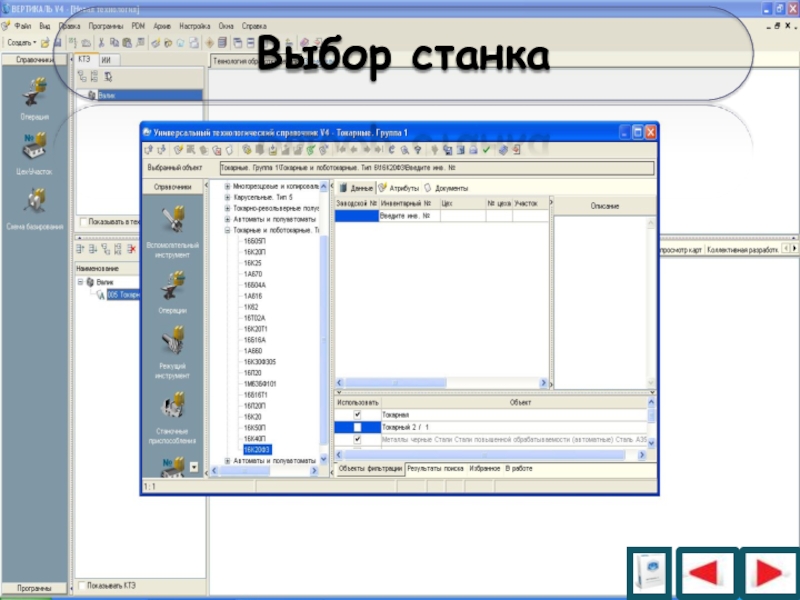The height and width of the screenshot is (600, 800).
Task: Click the Программы button at sidebar bottom
Action: (x=34, y=588)
